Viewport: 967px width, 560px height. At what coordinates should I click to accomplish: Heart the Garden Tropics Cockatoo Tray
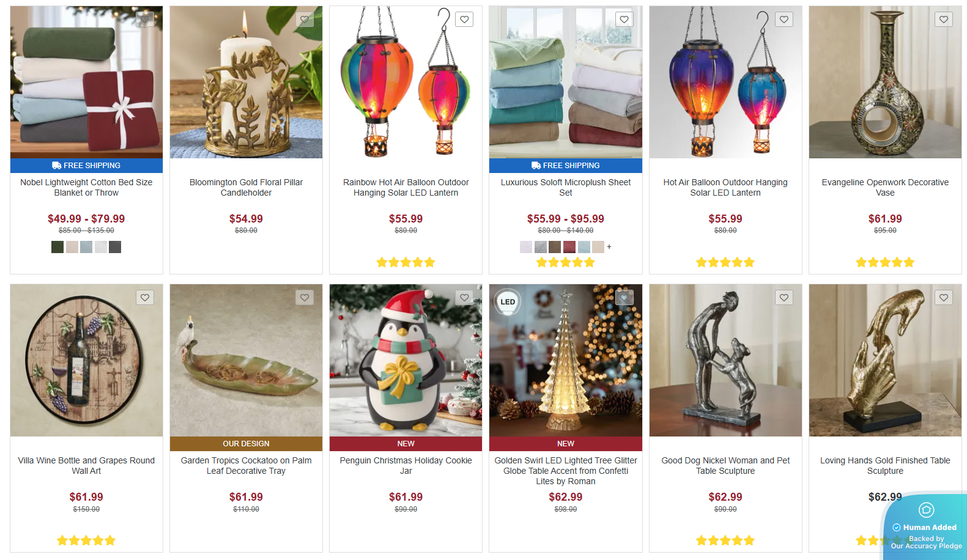coord(305,298)
